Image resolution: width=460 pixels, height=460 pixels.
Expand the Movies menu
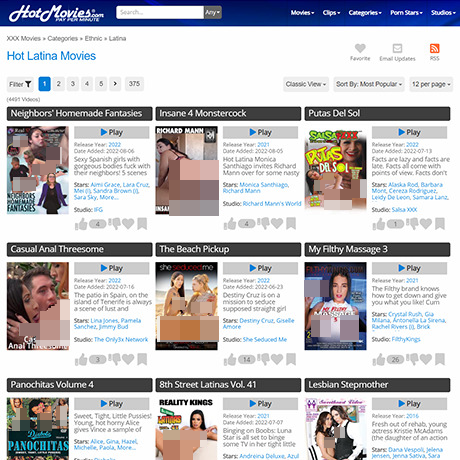click(x=302, y=13)
